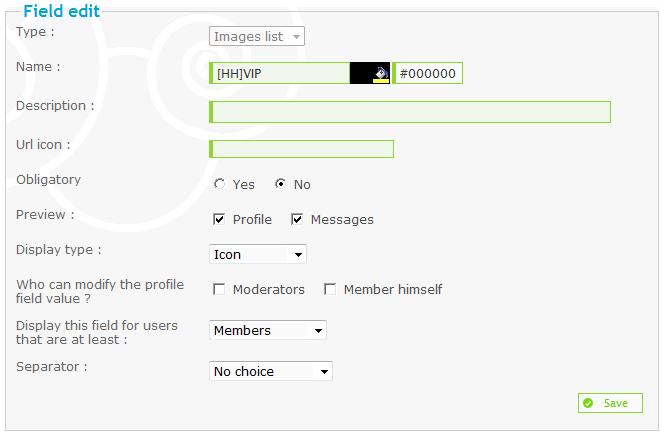Image resolution: width=666 pixels, height=434 pixels.
Task: Uncheck the Messages preview checkbox
Action: click(297, 219)
